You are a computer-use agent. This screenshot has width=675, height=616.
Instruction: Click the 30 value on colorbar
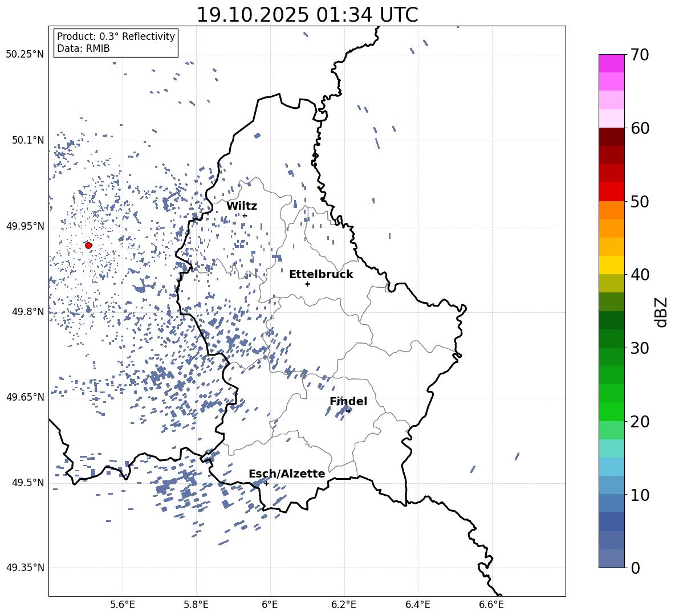pos(640,348)
